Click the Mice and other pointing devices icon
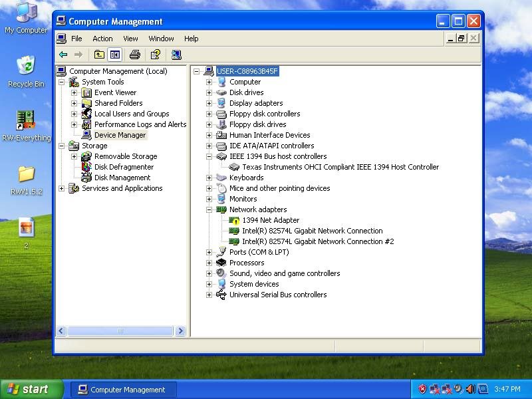 pos(221,188)
